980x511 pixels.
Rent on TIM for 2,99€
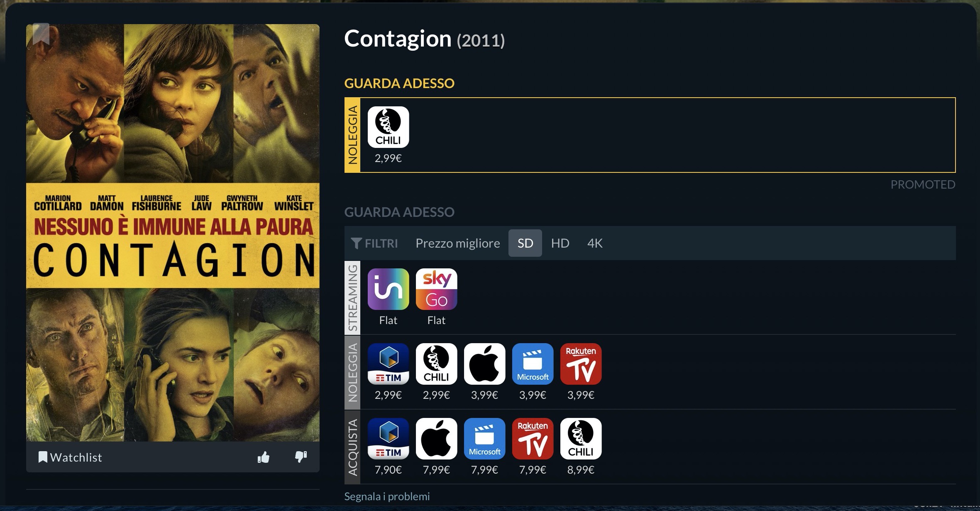(388, 364)
